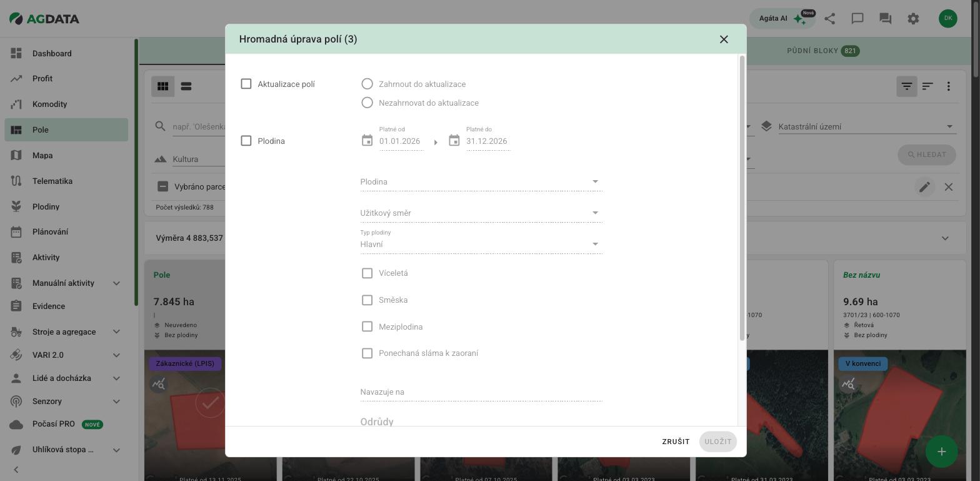Open the Platné od calendar picker icon

click(x=367, y=141)
